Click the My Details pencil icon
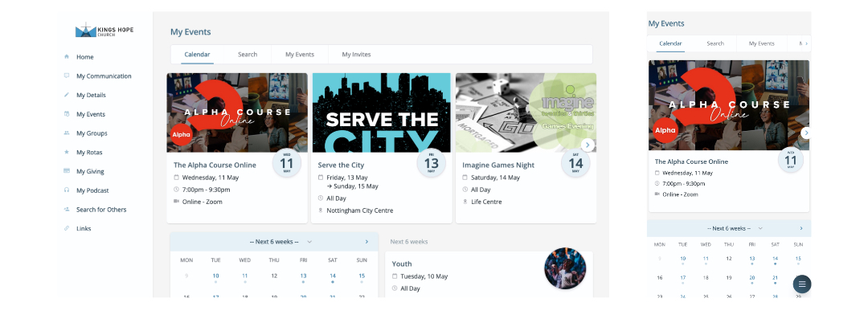The image size is (868, 327). coord(67,95)
